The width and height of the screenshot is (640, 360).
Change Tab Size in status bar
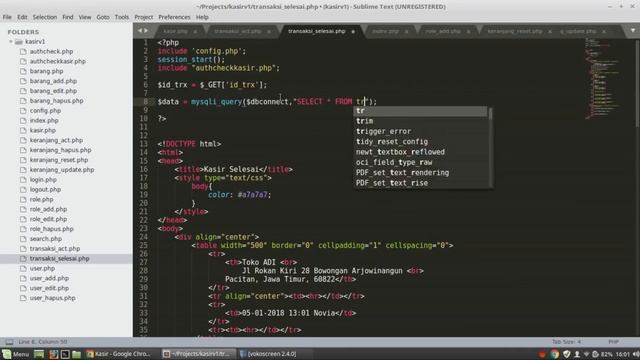point(567,342)
